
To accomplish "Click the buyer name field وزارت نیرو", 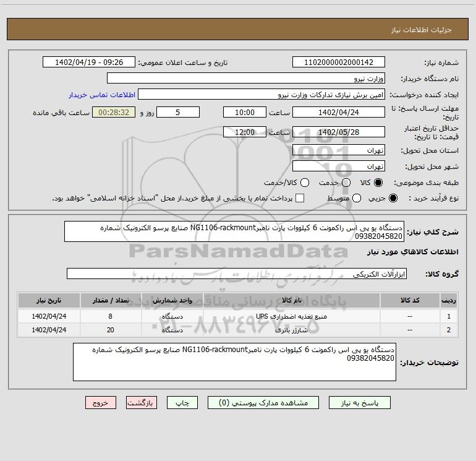I will coord(246,78).
